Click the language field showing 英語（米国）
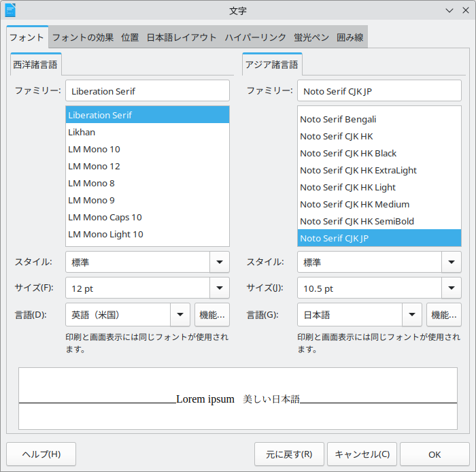The width and height of the screenshot is (476, 472). [118, 314]
